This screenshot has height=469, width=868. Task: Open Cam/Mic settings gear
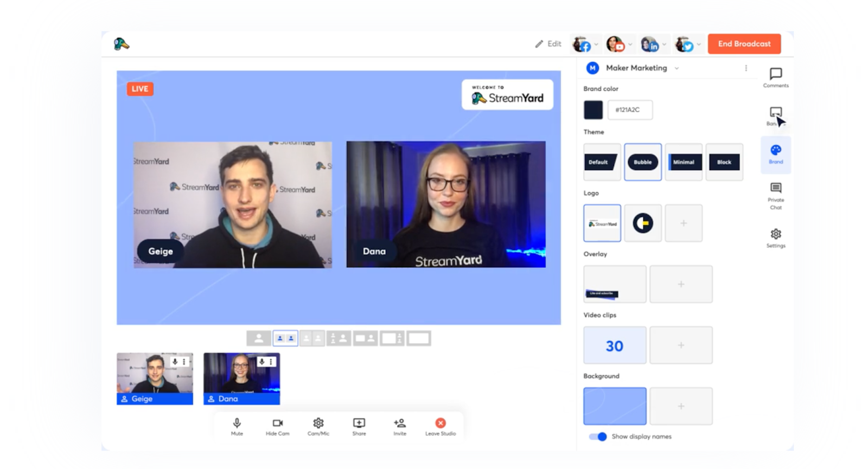coord(318,423)
